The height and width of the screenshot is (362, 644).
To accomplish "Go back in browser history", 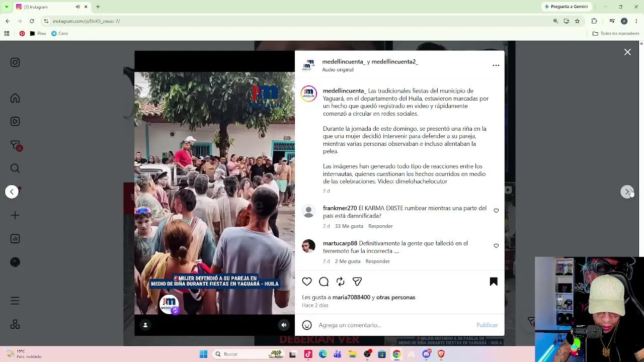I will tap(8, 21).
